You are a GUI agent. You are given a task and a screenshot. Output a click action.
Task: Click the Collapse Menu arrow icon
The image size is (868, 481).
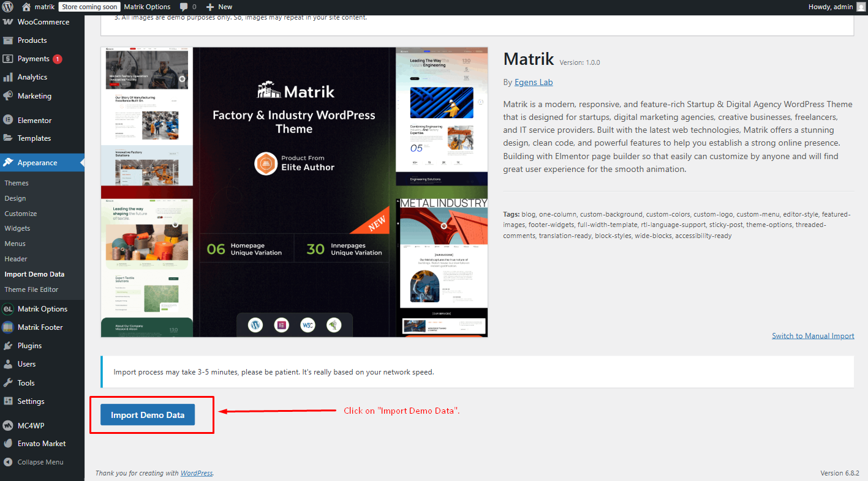8,462
